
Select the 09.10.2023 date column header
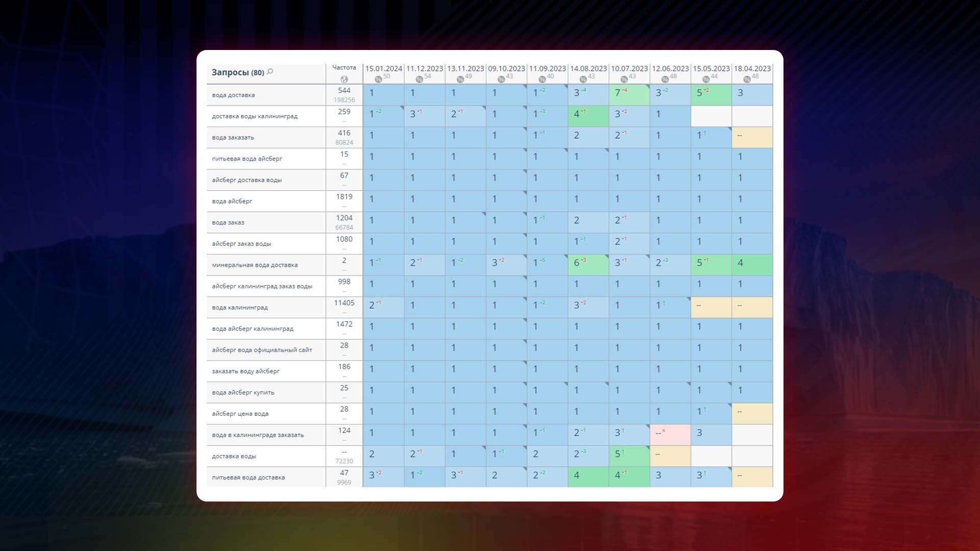[506, 68]
